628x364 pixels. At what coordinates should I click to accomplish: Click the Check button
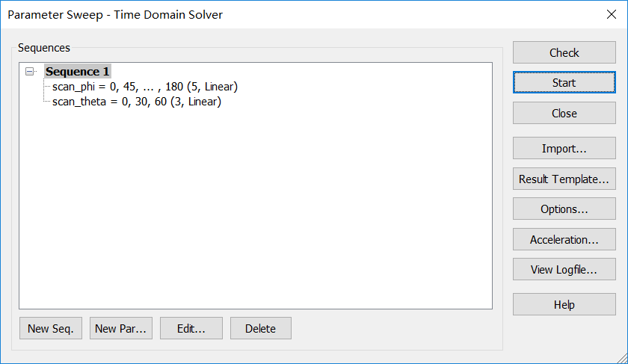(x=564, y=52)
